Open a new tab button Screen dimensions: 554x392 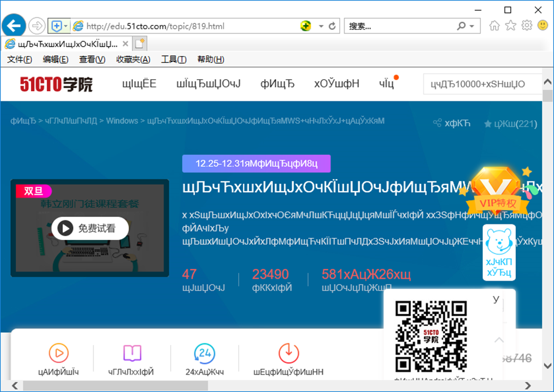139,44
